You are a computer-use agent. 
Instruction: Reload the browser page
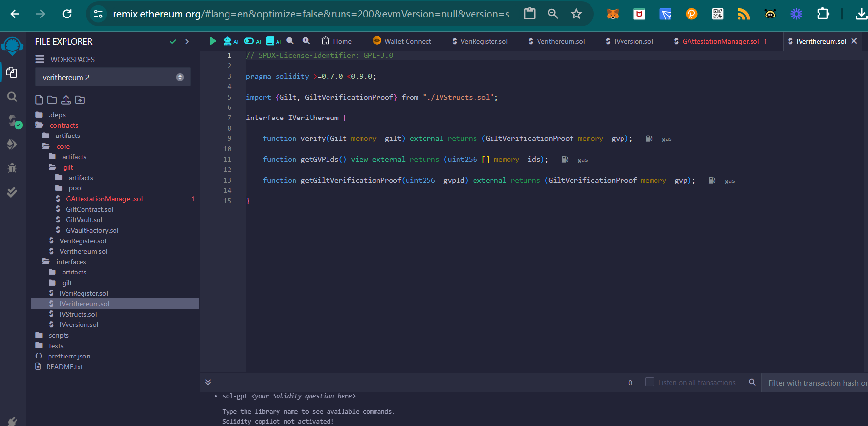click(67, 14)
